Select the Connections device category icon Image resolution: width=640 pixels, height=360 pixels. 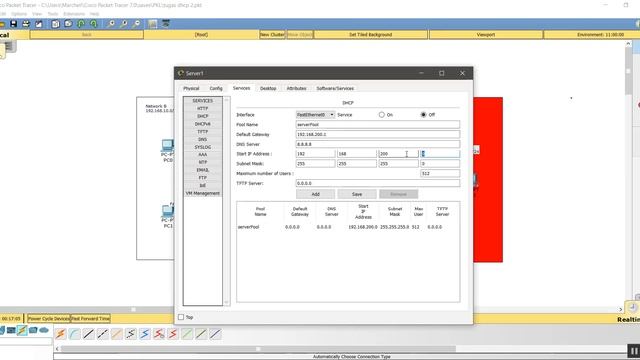(22, 330)
